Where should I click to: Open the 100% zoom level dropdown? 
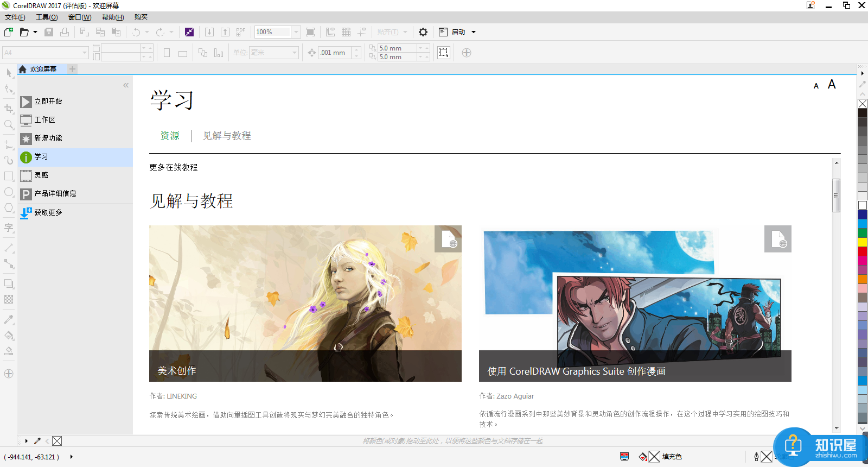pyautogui.click(x=296, y=32)
